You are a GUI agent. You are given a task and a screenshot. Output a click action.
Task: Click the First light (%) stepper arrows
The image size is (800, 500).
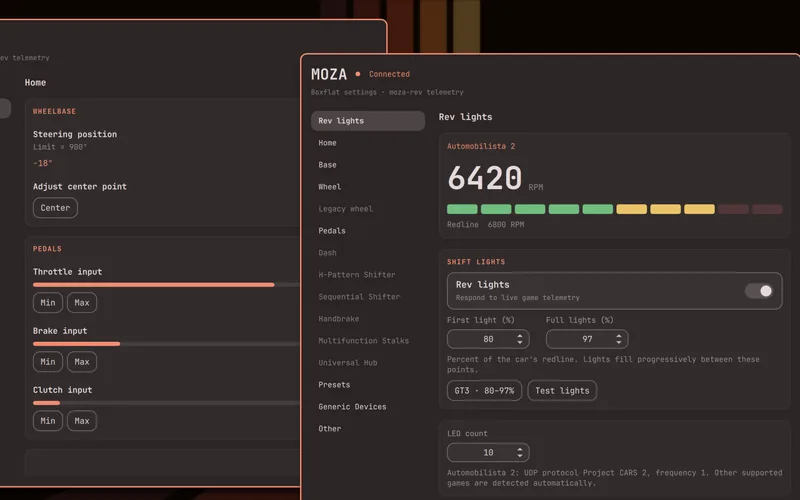pos(519,339)
